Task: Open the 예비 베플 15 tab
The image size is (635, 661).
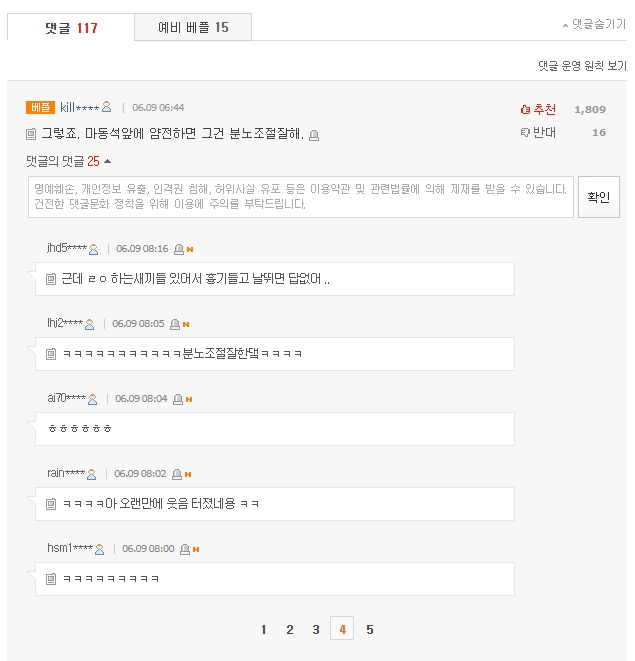Action: (193, 27)
